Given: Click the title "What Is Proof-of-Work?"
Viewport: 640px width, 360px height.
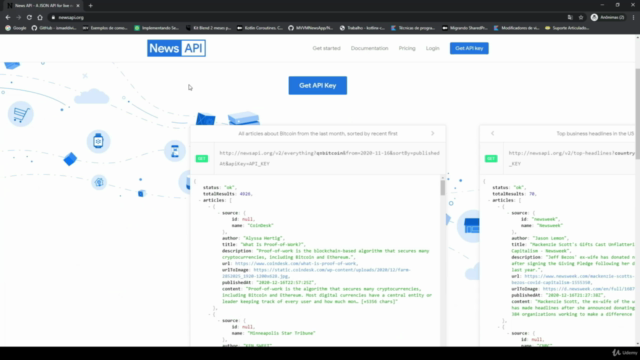Looking at the screenshot, I should [x=272, y=244].
